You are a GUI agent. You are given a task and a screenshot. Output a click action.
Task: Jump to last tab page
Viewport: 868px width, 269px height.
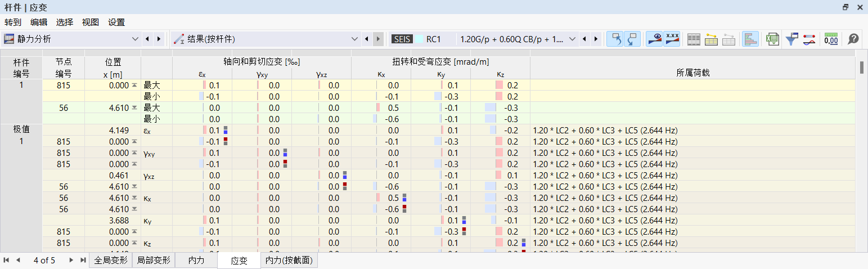click(x=83, y=260)
